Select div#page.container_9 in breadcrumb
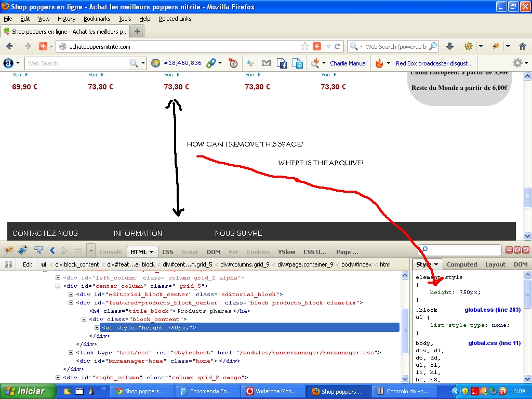 click(x=305, y=264)
